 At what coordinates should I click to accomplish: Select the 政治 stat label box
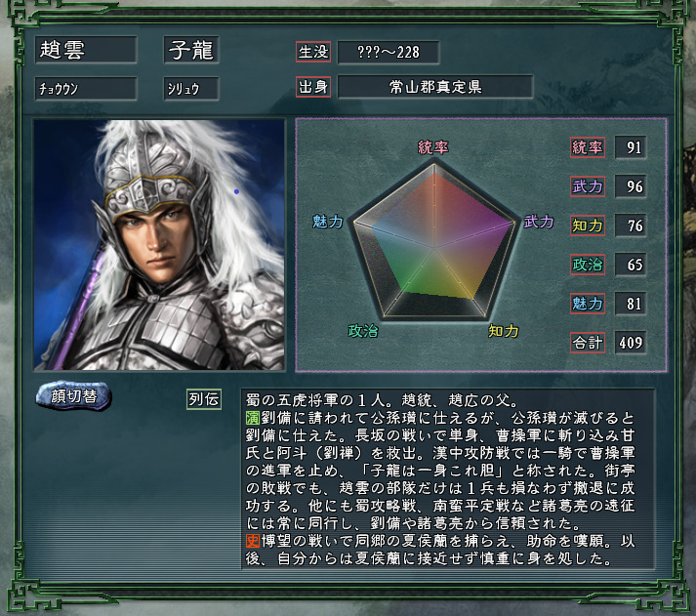click(x=588, y=265)
